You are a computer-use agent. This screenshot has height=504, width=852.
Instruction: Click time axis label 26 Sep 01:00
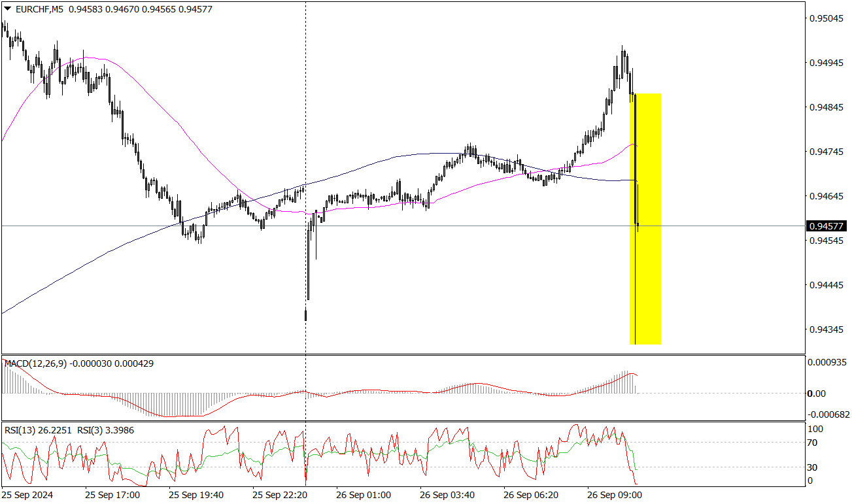pos(363,495)
